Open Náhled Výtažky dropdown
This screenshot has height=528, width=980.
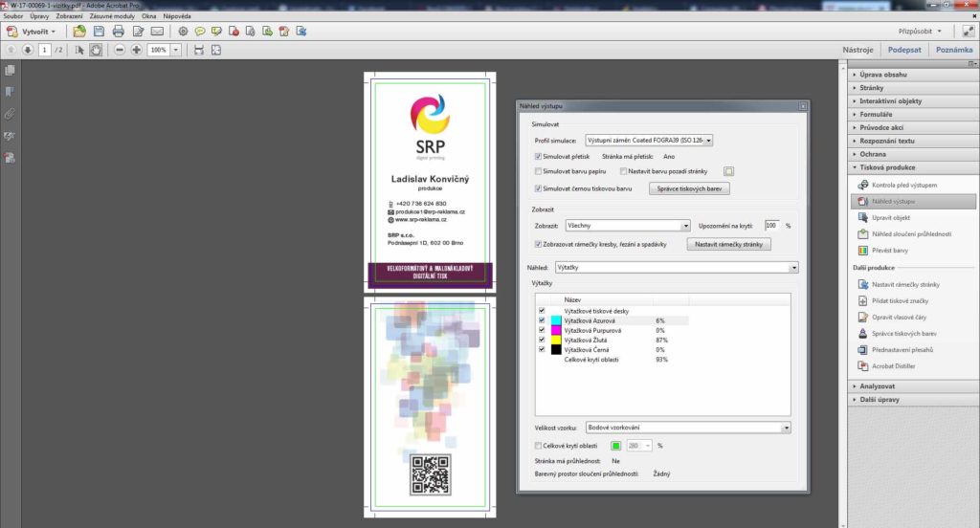click(677, 268)
